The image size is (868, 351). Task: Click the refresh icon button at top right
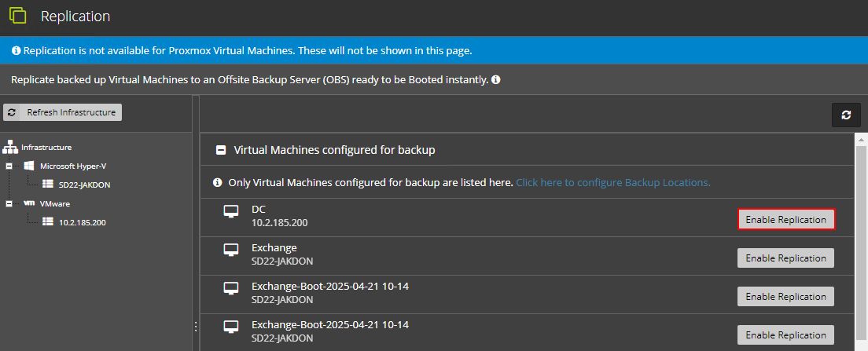pos(846,115)
